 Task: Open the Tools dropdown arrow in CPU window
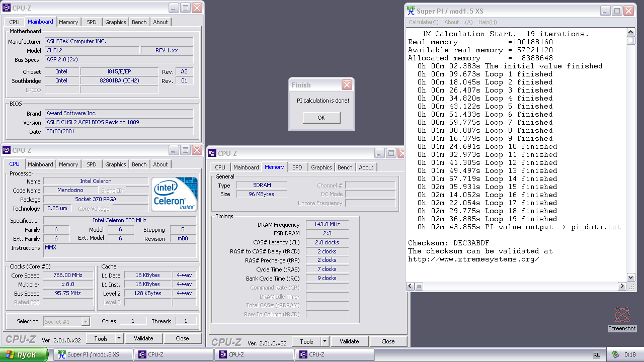pyautogui.click(x=119, y=338)
